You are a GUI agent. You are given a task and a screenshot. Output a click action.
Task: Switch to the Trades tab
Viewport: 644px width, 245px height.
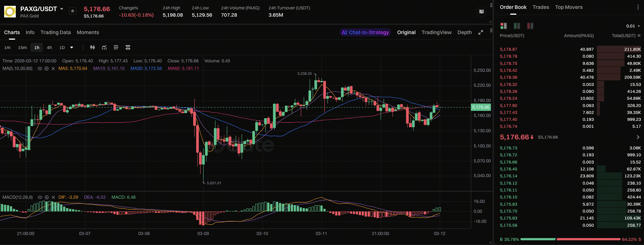541,7
